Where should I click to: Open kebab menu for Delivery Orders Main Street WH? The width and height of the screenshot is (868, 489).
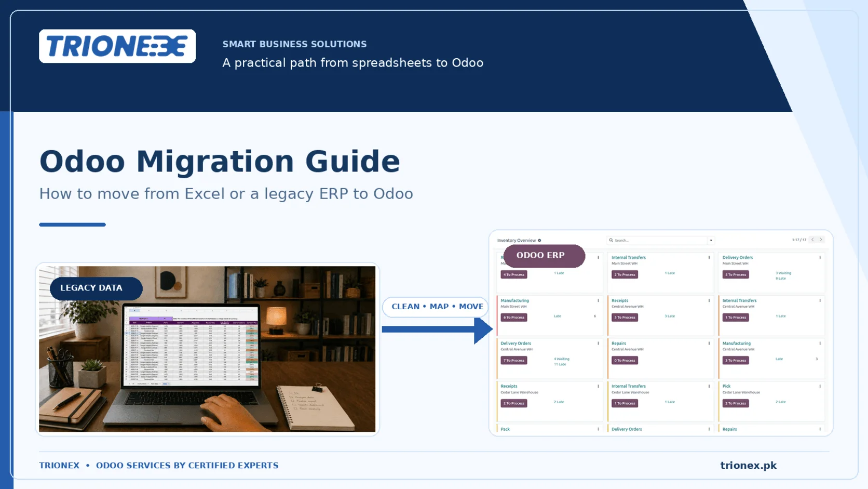[820, 257]
